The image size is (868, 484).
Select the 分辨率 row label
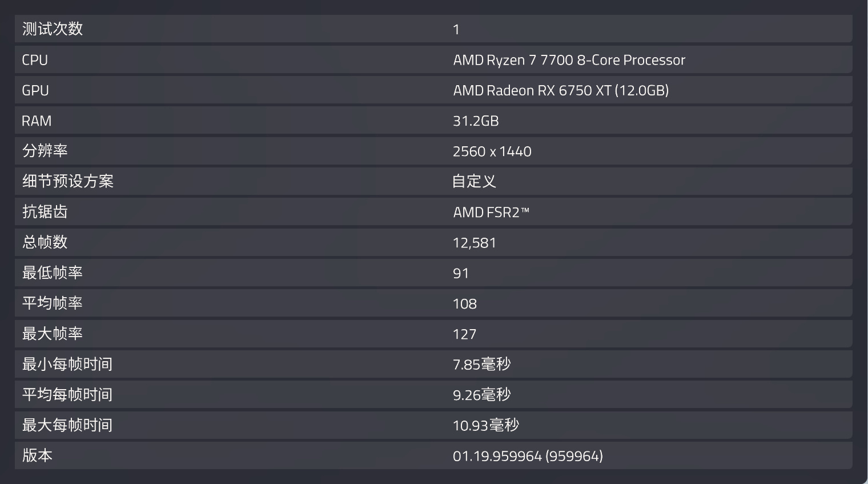(45, 151)
